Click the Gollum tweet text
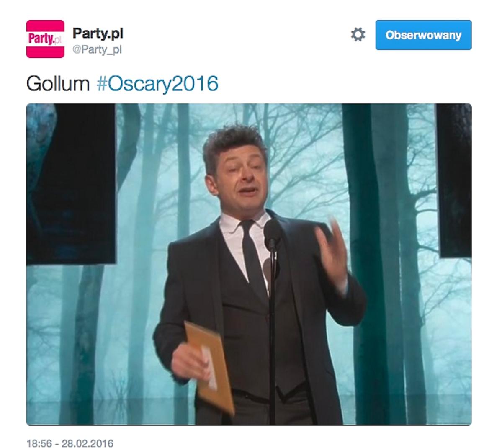 click(x=58, y=84)
